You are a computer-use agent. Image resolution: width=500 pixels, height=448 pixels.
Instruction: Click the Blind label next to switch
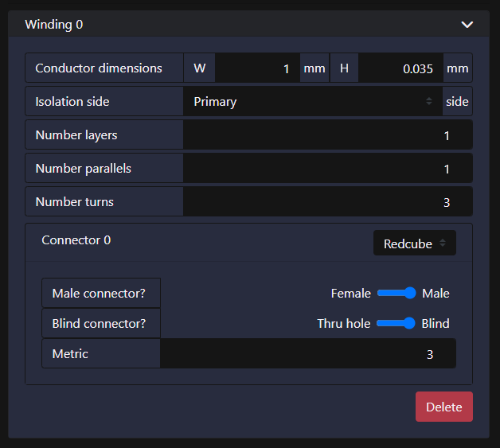pyautogui.click(x=436, y=323)
